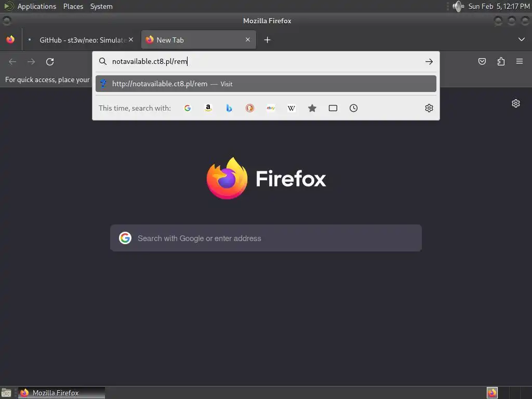This screenshot has height=399, width=532.
Task: Search this time with Google icon
Action: pos(187,108)
